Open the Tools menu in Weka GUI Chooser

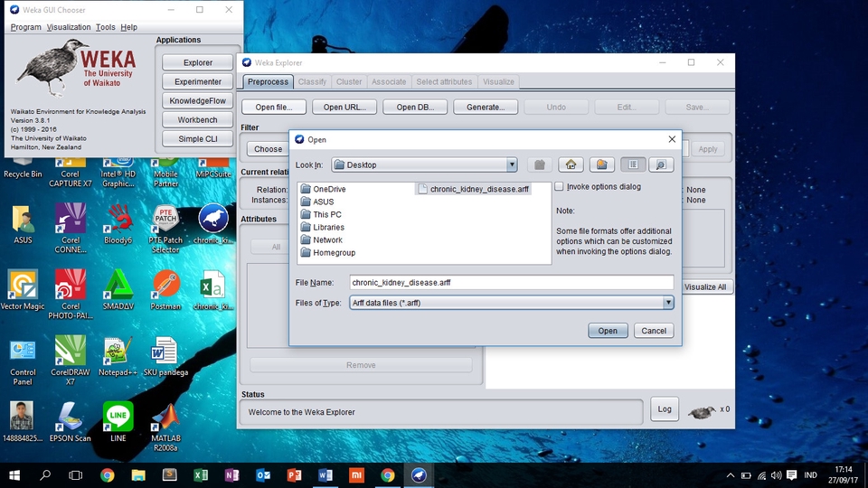(x=106, y=27)
